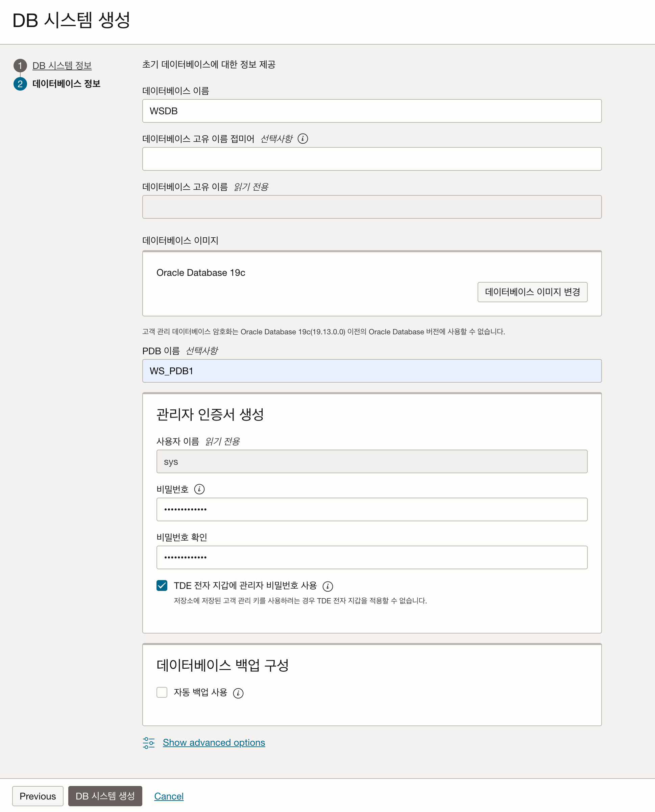The width and height of the screenshot is (655, 812).
Task: Click PDB 이름 field with WS_PDB1
Action: point(372,371)
